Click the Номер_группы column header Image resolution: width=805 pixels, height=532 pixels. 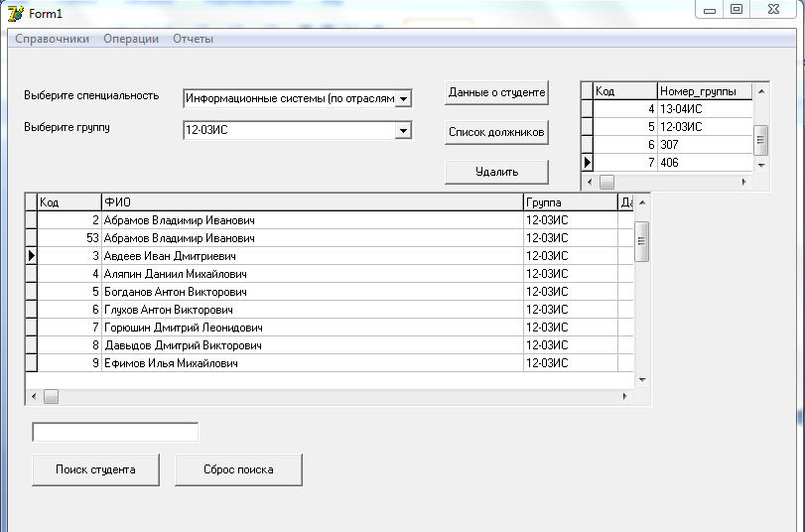705,91
